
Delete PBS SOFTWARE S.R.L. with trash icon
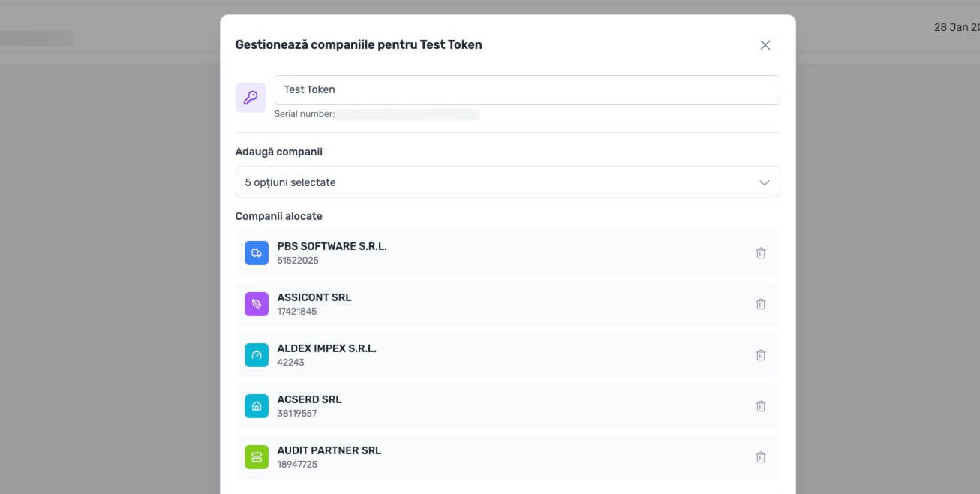tap(760, 253)
